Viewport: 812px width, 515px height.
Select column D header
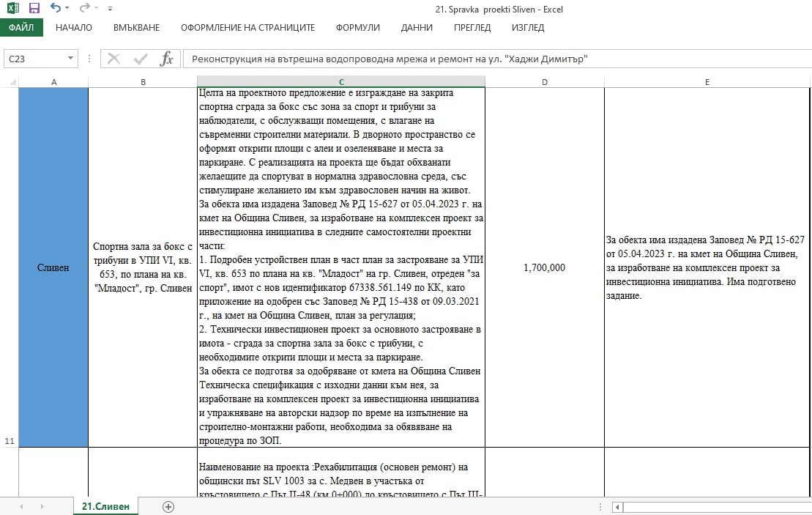click(545, 82)
